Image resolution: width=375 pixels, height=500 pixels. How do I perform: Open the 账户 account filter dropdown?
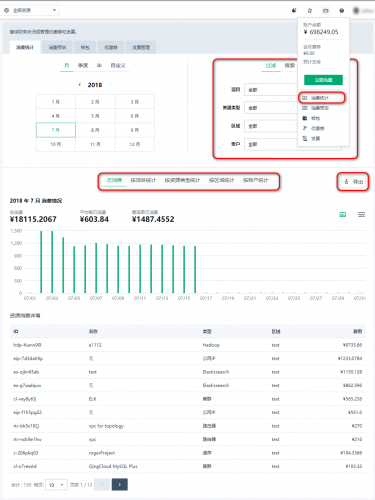coord(270,144)
